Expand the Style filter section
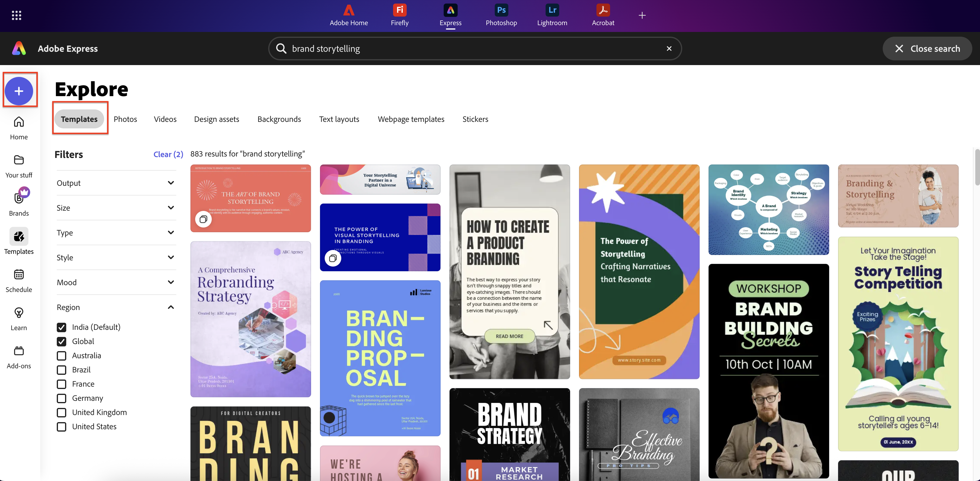This screenshot has height=481, width=980. [x=116, y=258]
